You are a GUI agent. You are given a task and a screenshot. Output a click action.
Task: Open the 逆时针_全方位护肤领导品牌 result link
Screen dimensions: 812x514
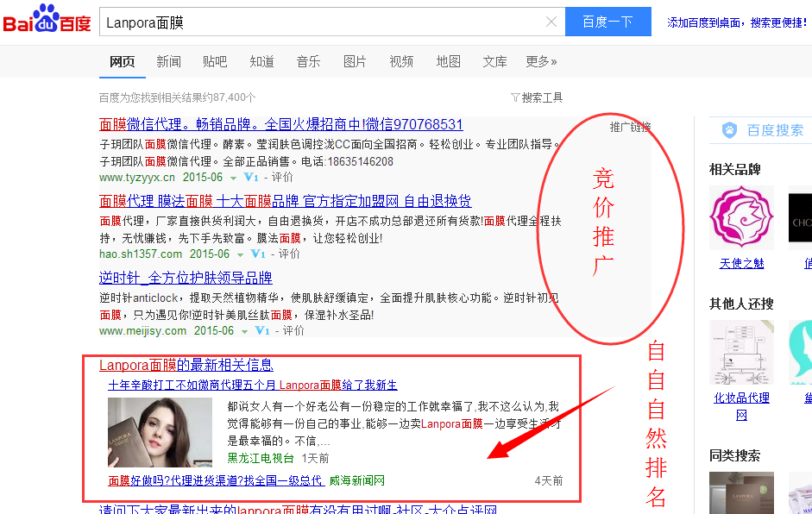tap(186, 278)
